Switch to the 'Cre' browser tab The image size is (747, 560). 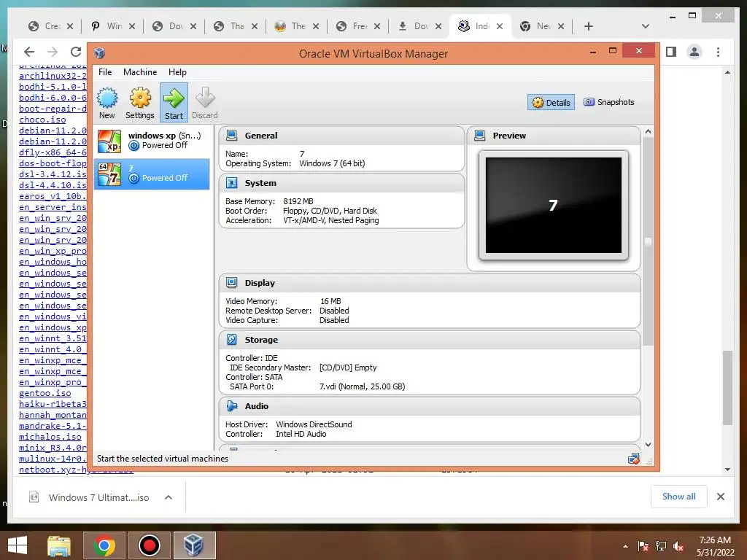click(51, 26)
